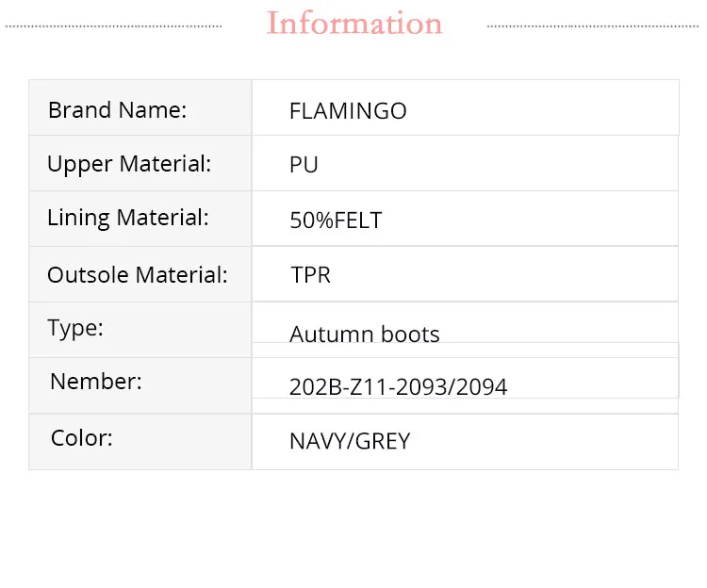The width and height of the screenshot is (707, 588).
Task: Select the model number 202B-Z11-2093/2094
Action: [398, 386]
